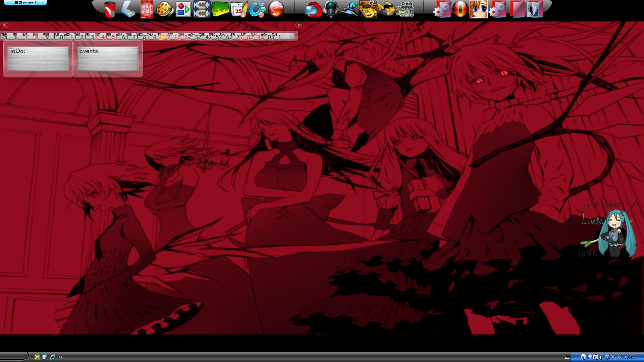Click the ToDo note panel
The image size is (644, 362).
click(38, 59)
